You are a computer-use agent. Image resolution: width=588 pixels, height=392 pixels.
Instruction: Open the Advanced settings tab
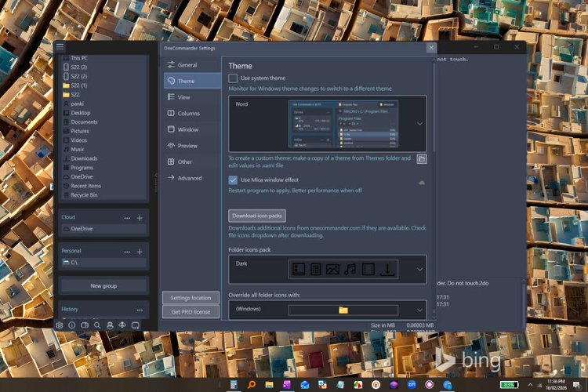(x=192, y=178)
